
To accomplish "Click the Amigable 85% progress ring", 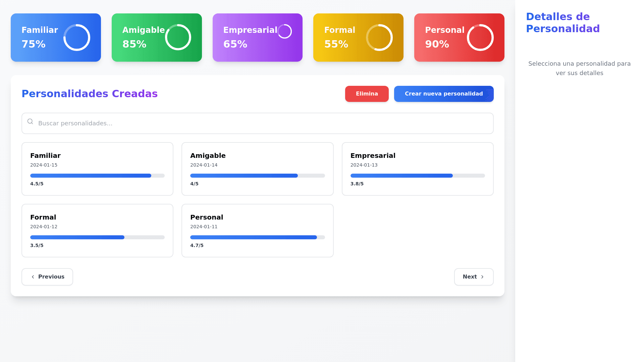I will coord(178,37).
